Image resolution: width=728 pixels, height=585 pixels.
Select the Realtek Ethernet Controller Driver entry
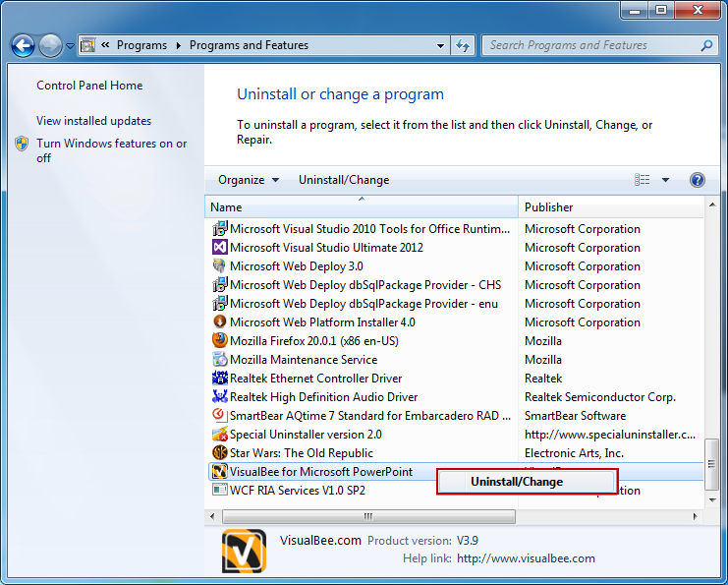tap(315, 379)
